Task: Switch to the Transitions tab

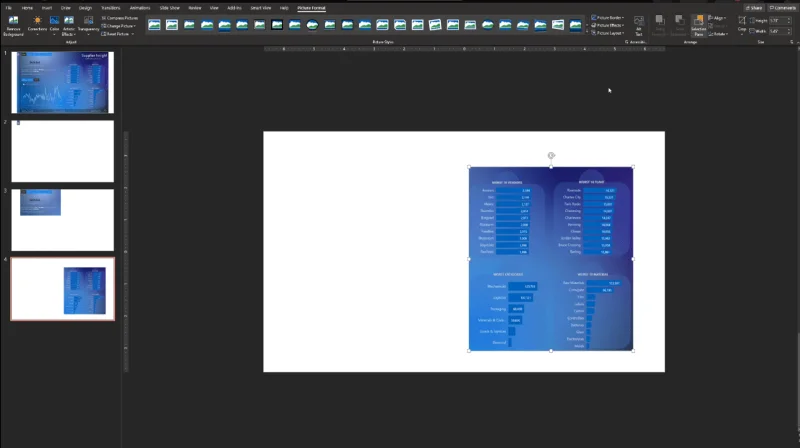Action: tap(110, 8)
